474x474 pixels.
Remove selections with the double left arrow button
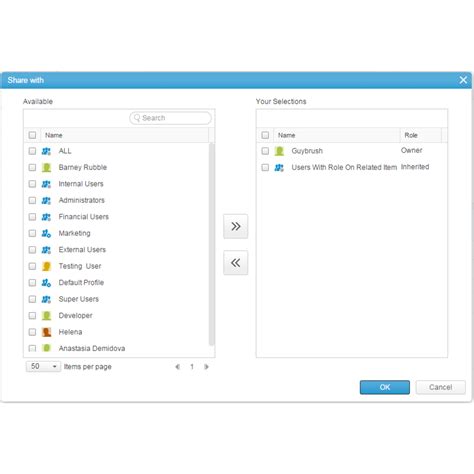[236, 263]
